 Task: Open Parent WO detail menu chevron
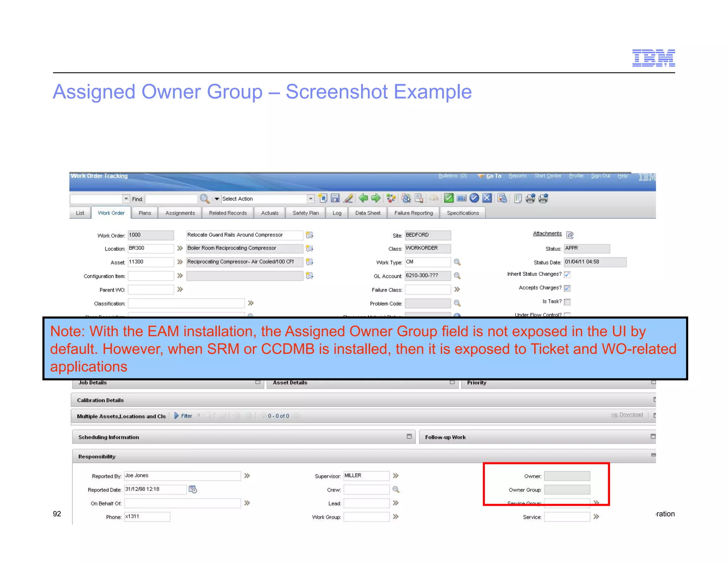[180, 290]
